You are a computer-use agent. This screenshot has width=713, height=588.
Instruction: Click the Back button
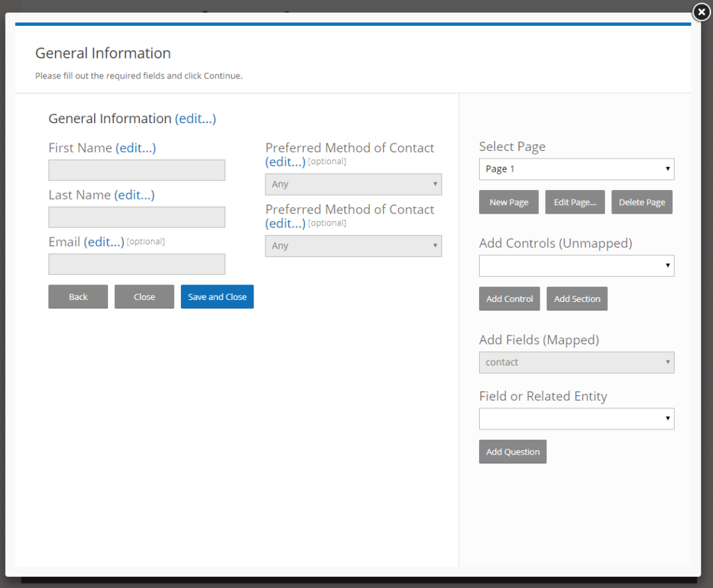78,296
